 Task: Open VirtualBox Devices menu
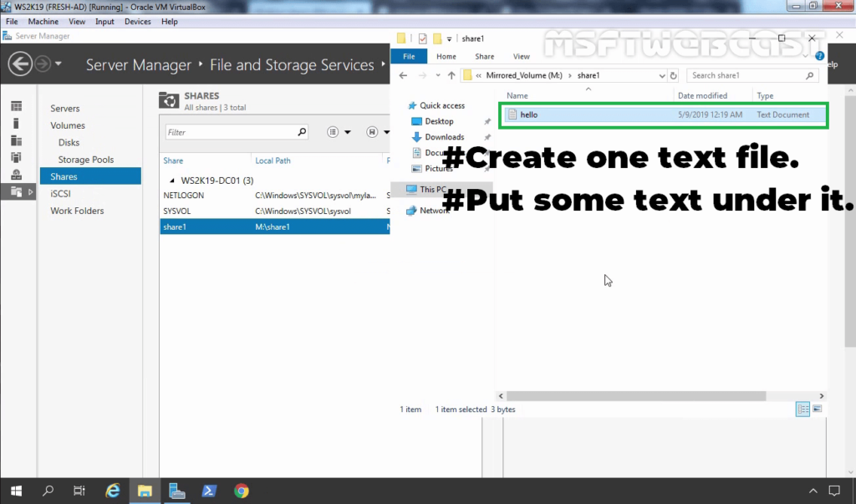[x=138, y=22]
